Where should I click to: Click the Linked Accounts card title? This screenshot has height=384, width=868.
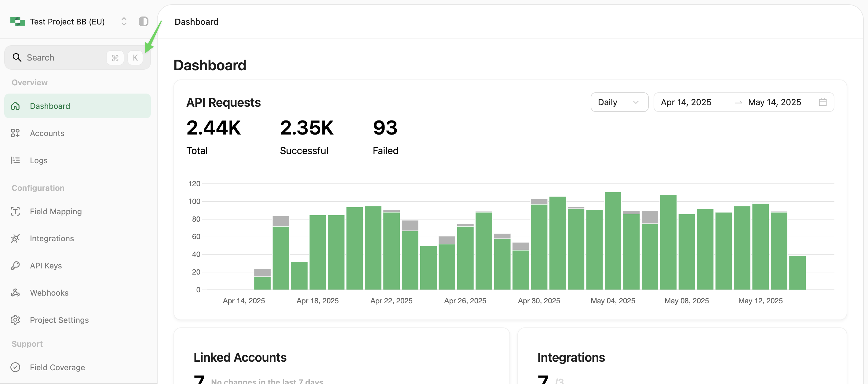(x=240, y=358)
